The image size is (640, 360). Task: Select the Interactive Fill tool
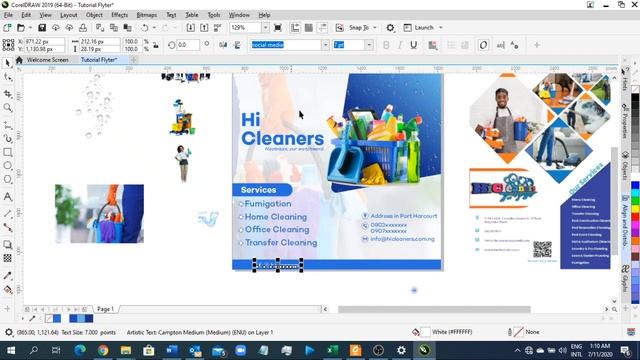pos(7,289)
